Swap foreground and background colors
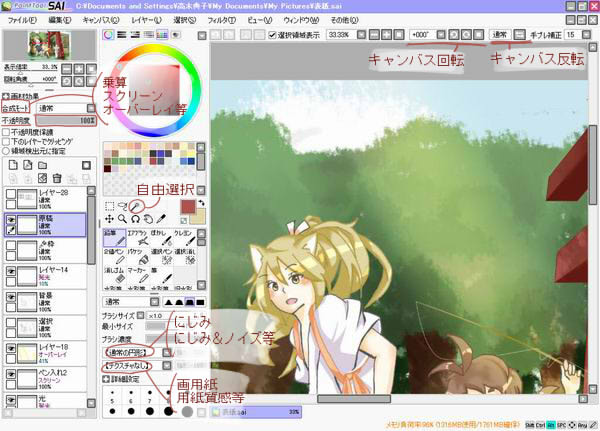 202,203
